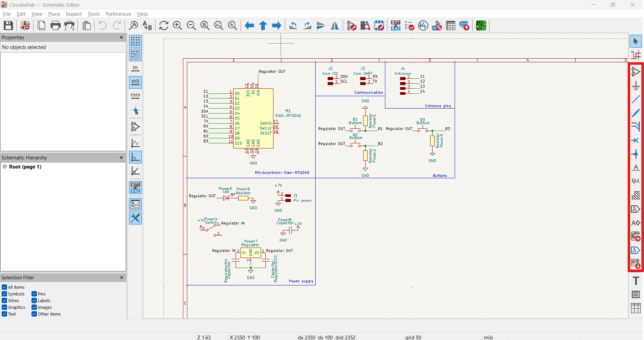Switch units to mils
The image size is (644, 340).
tap(135, 82)
